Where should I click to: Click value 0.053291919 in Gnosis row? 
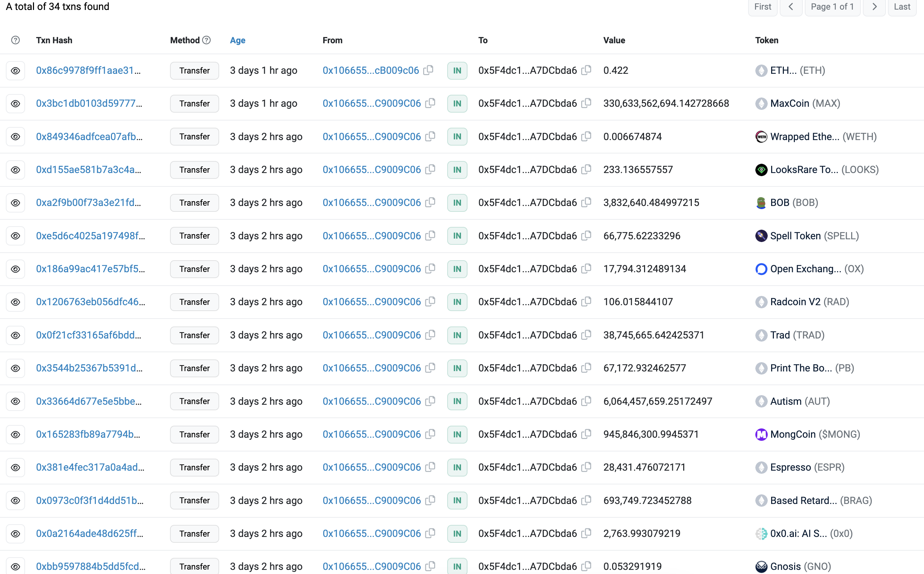632,566
